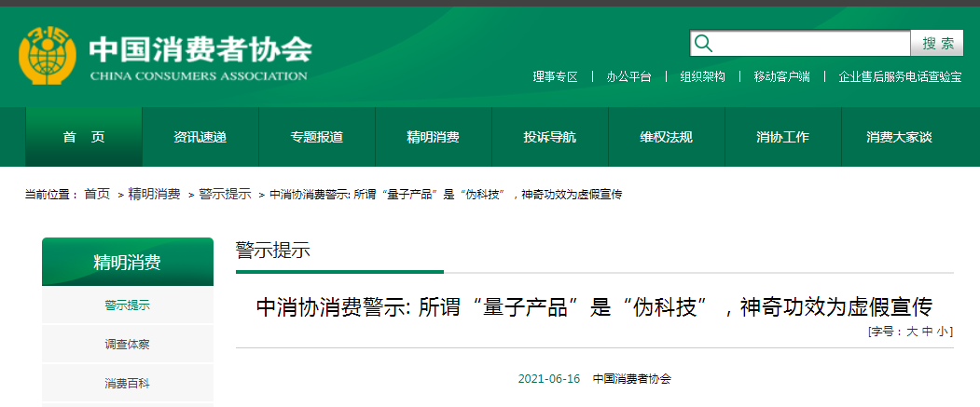Click the 搜索 search button

(x=939, y=44)
